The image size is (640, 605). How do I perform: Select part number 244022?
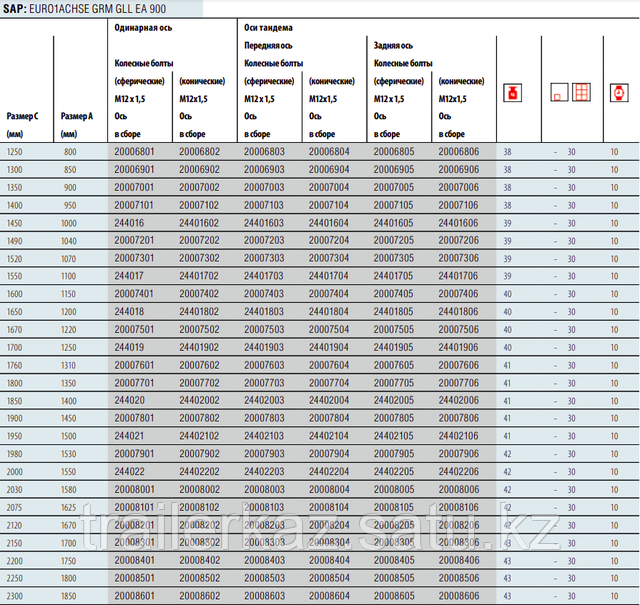tap(129, 472)
